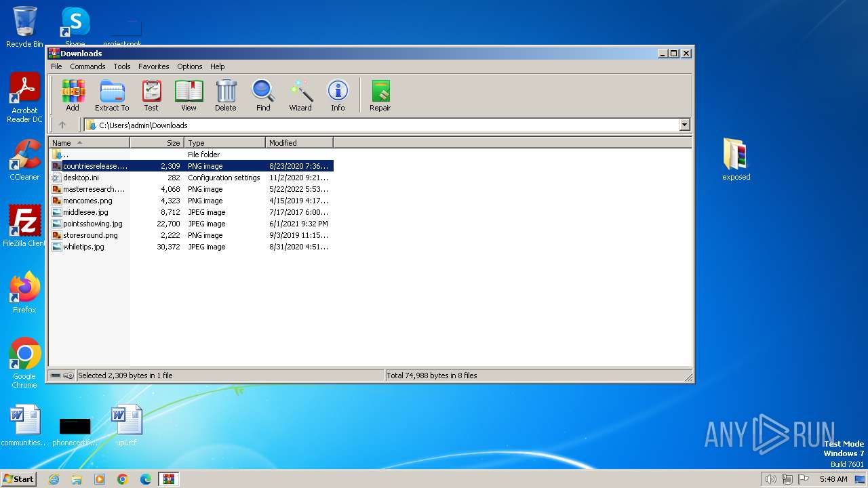868x488 pixels.
Task: Open Chrome from the taskbar
Action: (123, 479)
